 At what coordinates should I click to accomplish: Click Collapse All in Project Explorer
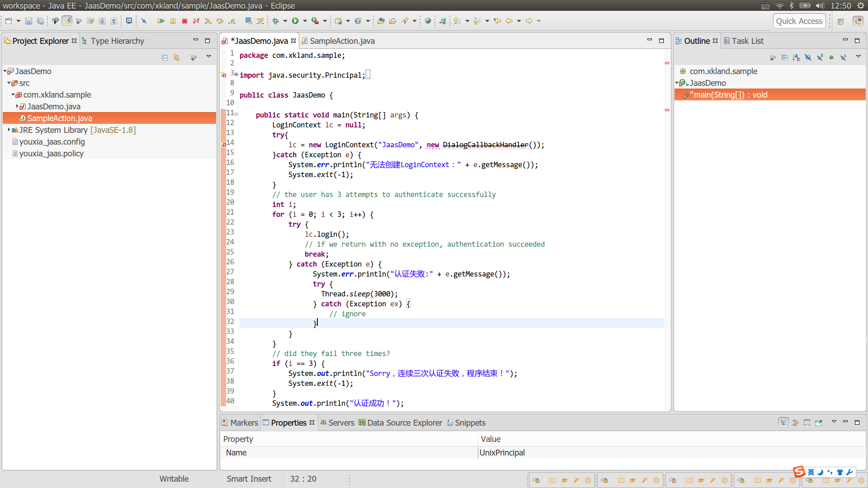coord(165,57)
